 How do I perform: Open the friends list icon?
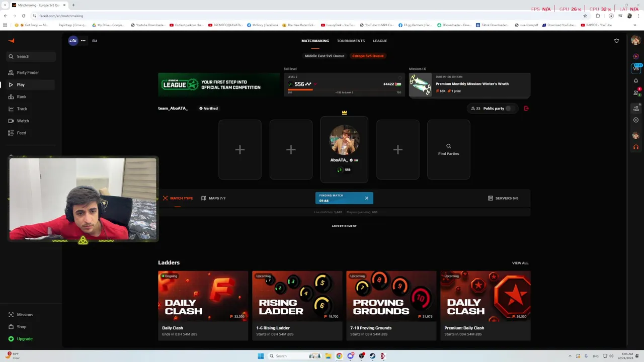point(636,92)
